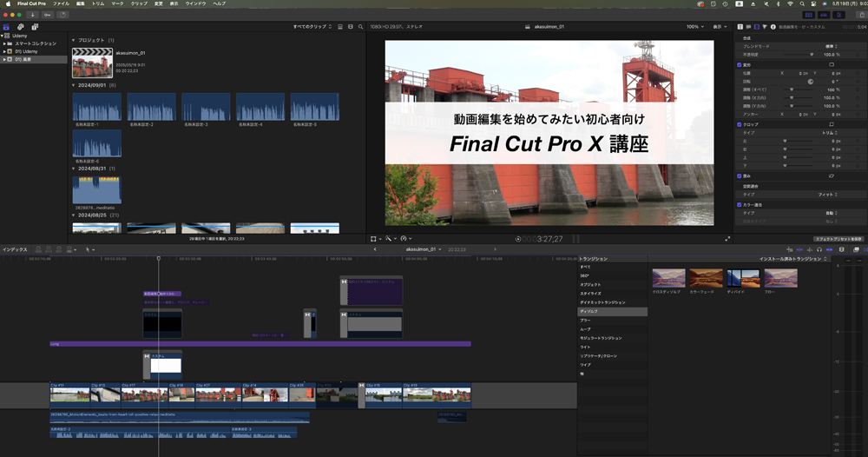
Task: Open the Titles and Generators sidebar
Action: 35,27
